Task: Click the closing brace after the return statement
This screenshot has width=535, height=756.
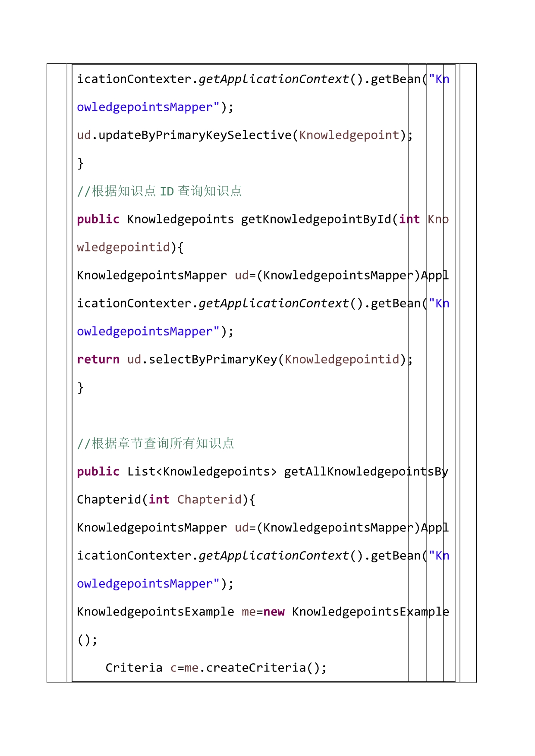Action: pyautogui.click(x=80, y=388)
